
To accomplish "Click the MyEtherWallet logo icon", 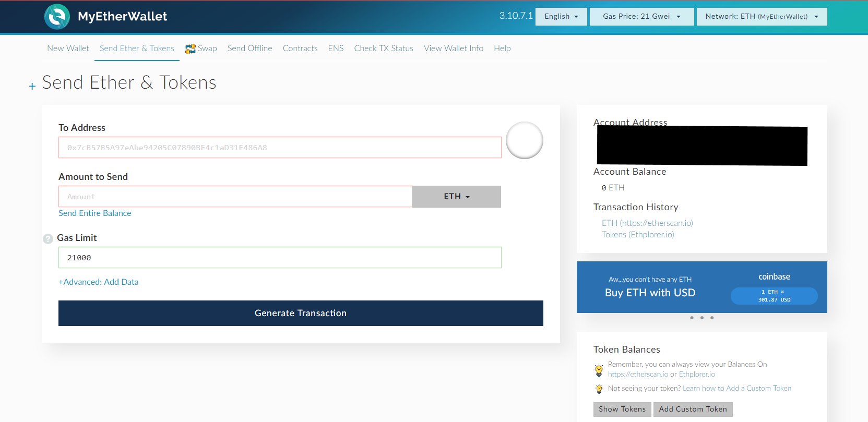I will 57,17.
